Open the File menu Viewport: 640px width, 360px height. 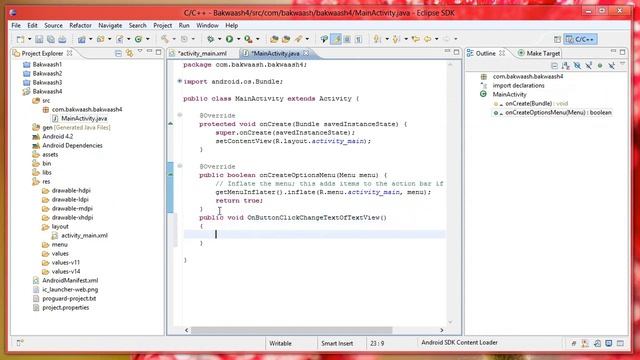(x=16, y=25)
